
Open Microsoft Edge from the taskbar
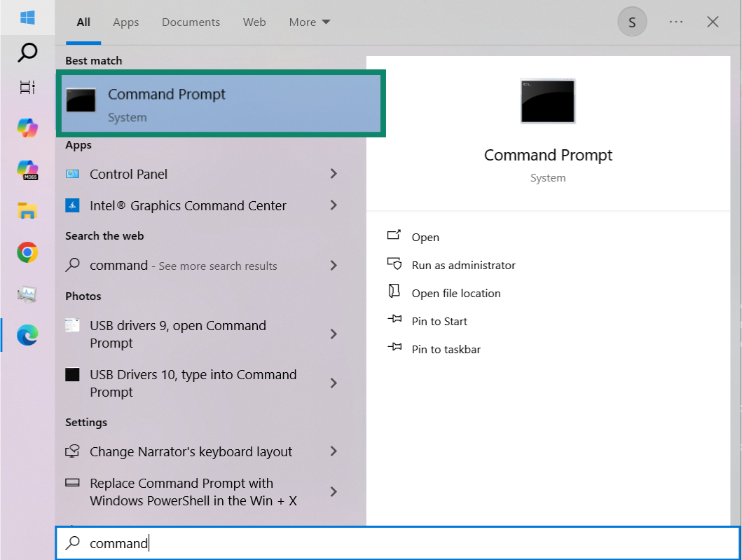(x=27, y=335)
